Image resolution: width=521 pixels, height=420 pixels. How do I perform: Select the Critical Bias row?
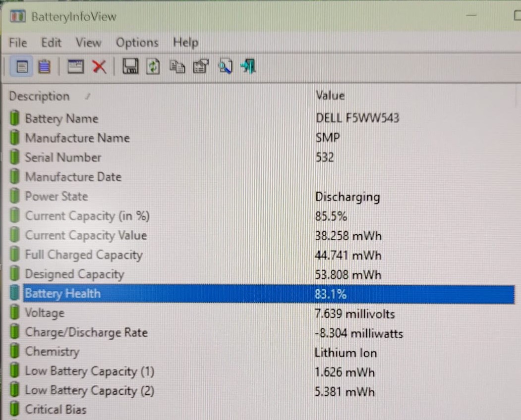[x=262, y=410]
